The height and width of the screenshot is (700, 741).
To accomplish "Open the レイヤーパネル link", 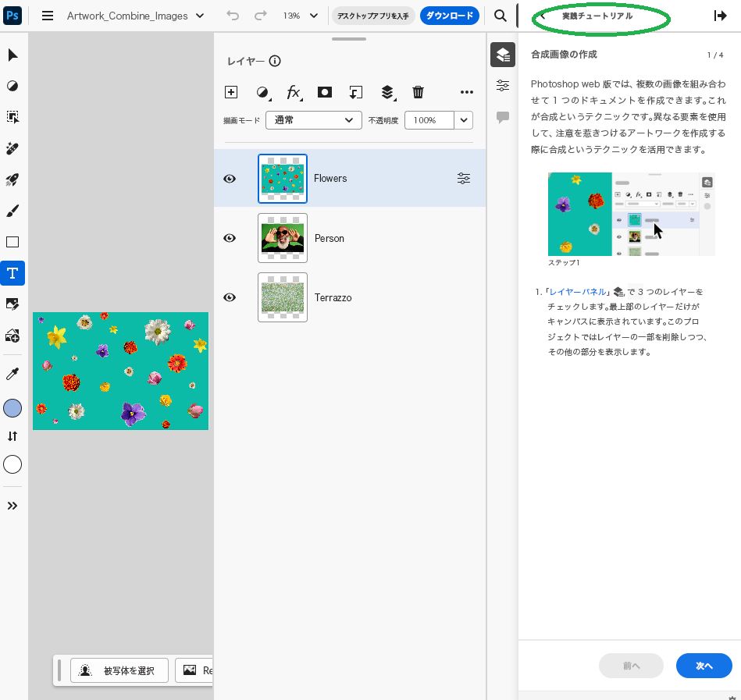I will [x=578, y=292].
